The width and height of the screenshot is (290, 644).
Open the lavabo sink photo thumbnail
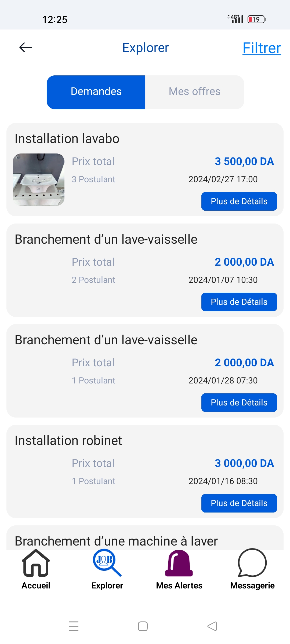pyautogui.click(x=39, y=180)
